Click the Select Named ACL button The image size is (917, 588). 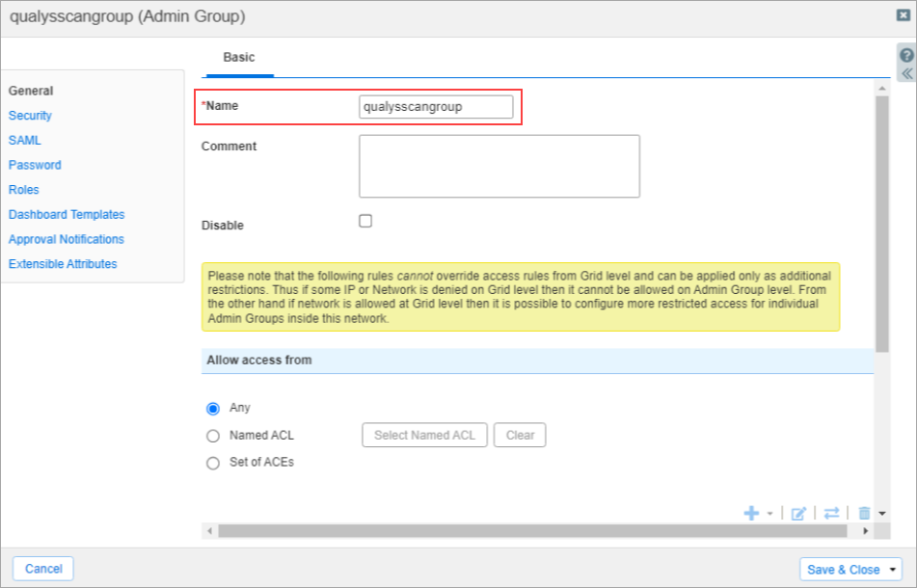point(424,435)
